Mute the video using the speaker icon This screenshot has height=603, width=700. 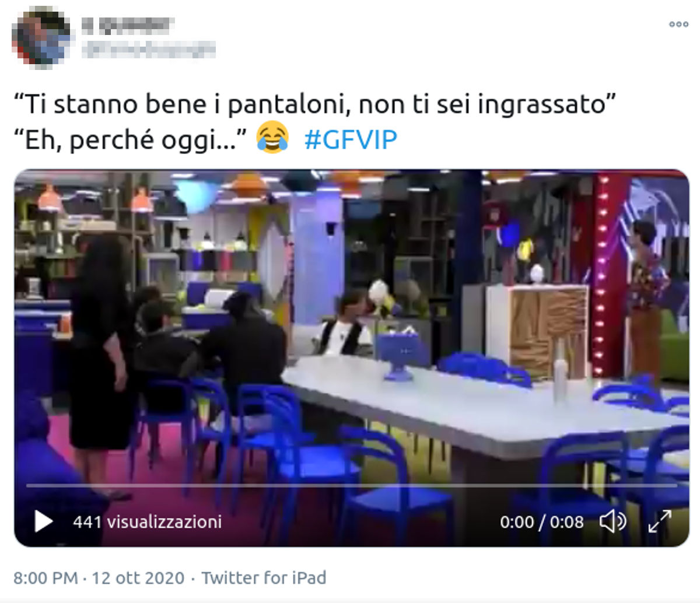click(612, 521)
